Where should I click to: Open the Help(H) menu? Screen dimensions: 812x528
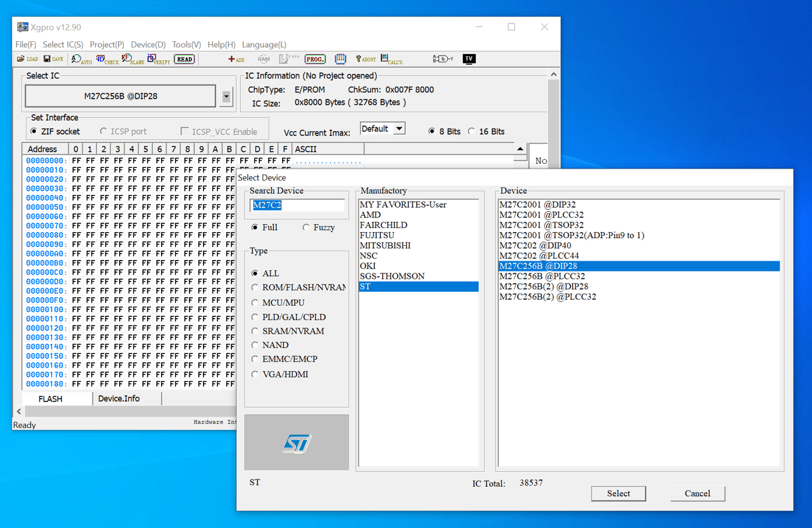point(221,45)
